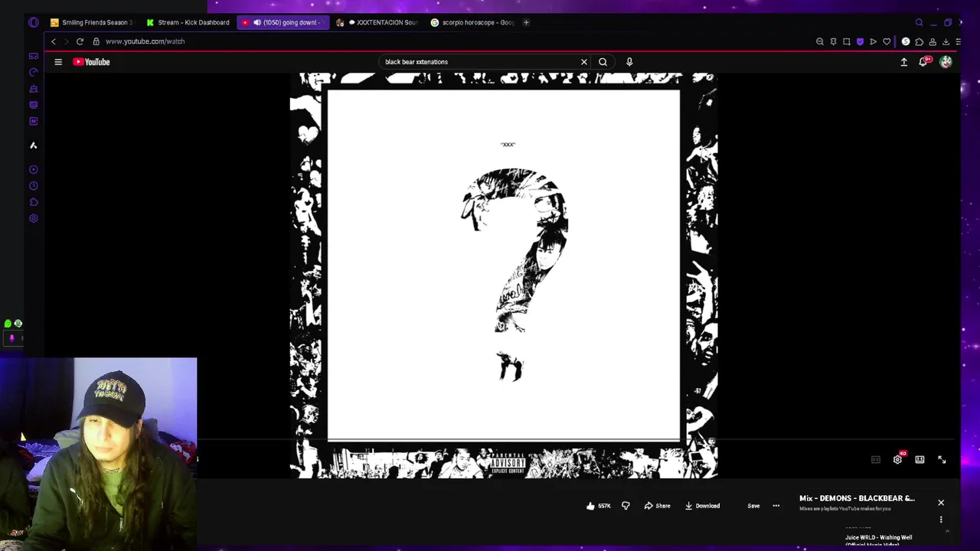980x551 pixels.
Task: Share the video
Action: [657, 506]
